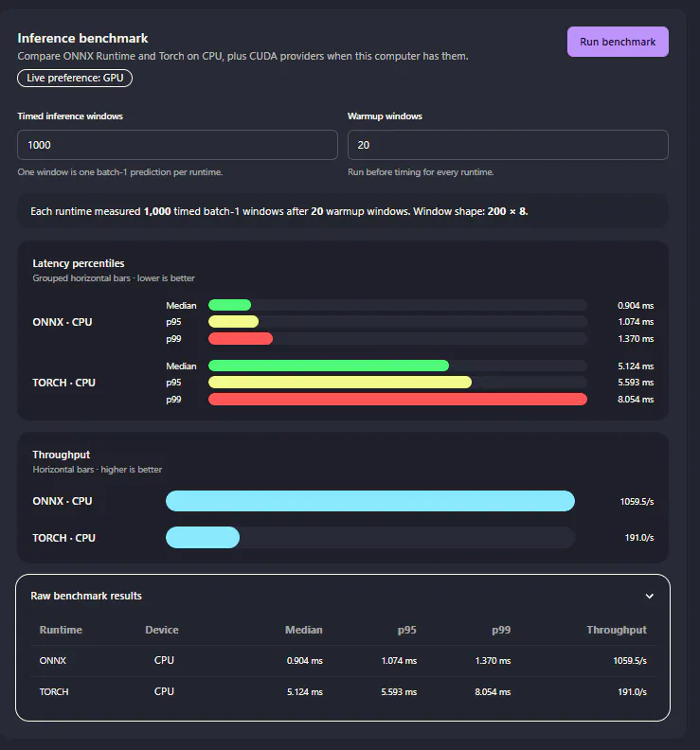This screenshot has height=750, width=700.
Task: Click the Warmup windows label
Action: tap(386, 116)
